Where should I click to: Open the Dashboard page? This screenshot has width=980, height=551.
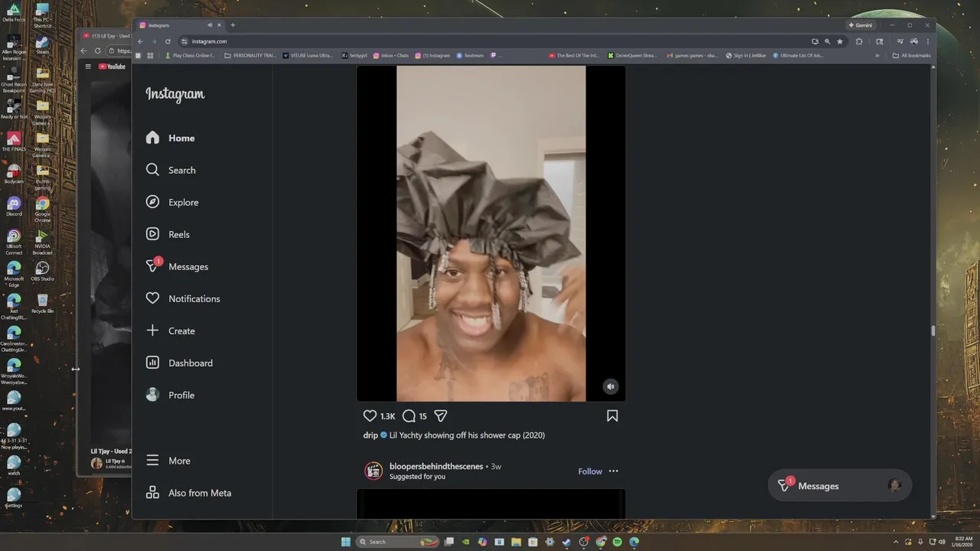click(x=178, y=363)
